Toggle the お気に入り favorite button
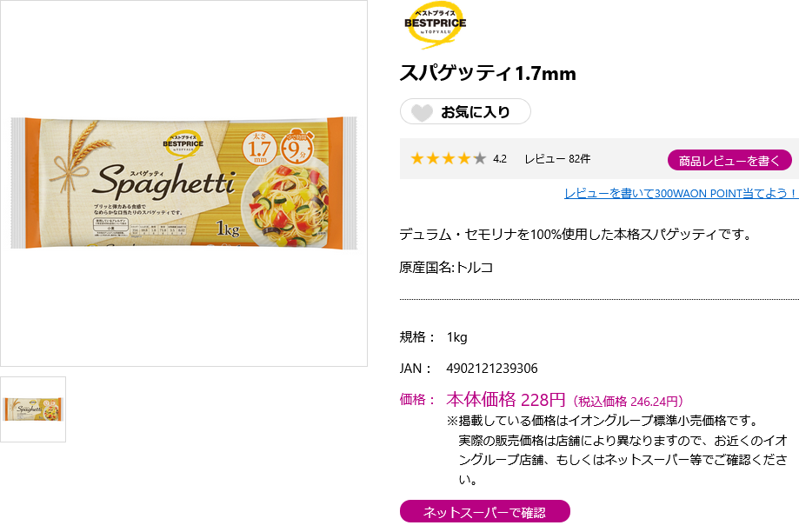 click(465, 112)
